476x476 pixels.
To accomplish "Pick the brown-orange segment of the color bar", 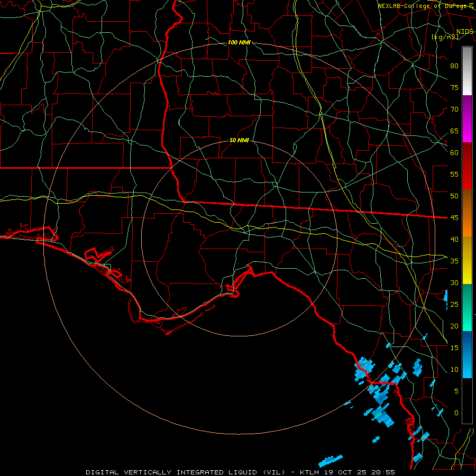I will click(x=467, y=213).
